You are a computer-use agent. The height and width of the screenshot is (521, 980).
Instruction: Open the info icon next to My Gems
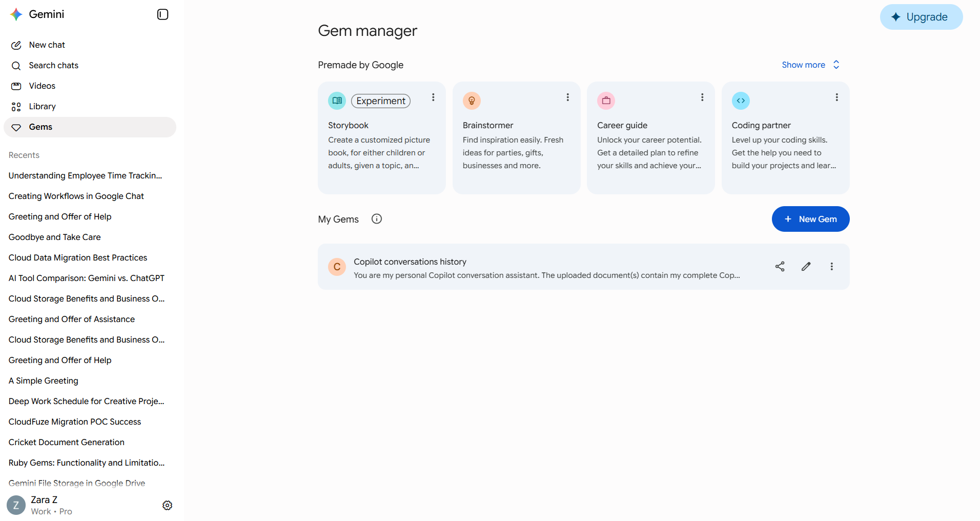pos(377,219)
